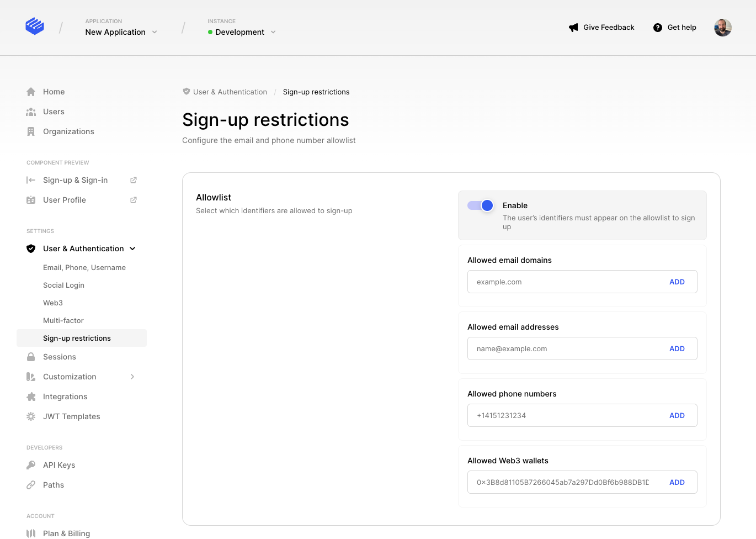Open the Social Login settings
Image resolution: width=756 pixels, height=539 pixels.
tap(63, 285)
